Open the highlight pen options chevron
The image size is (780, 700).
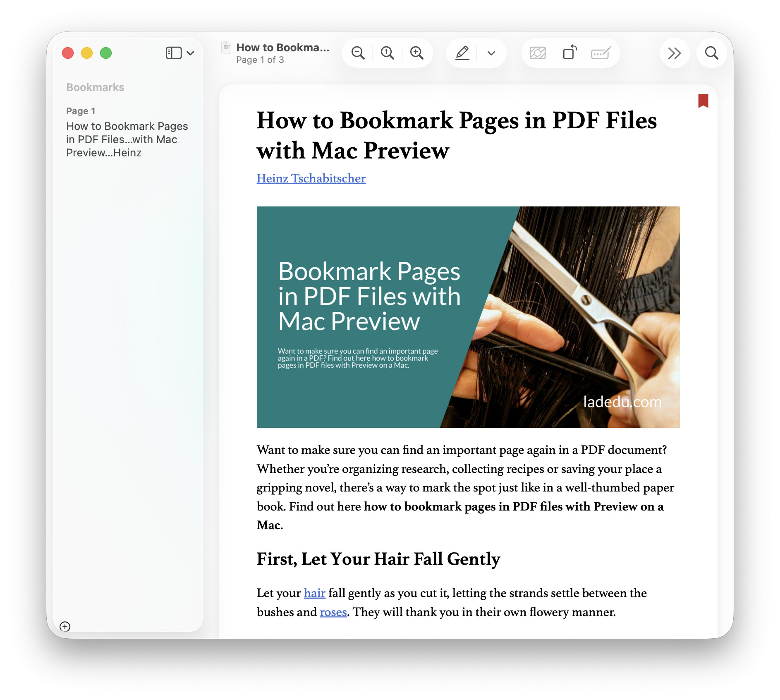tap(491, 53)
